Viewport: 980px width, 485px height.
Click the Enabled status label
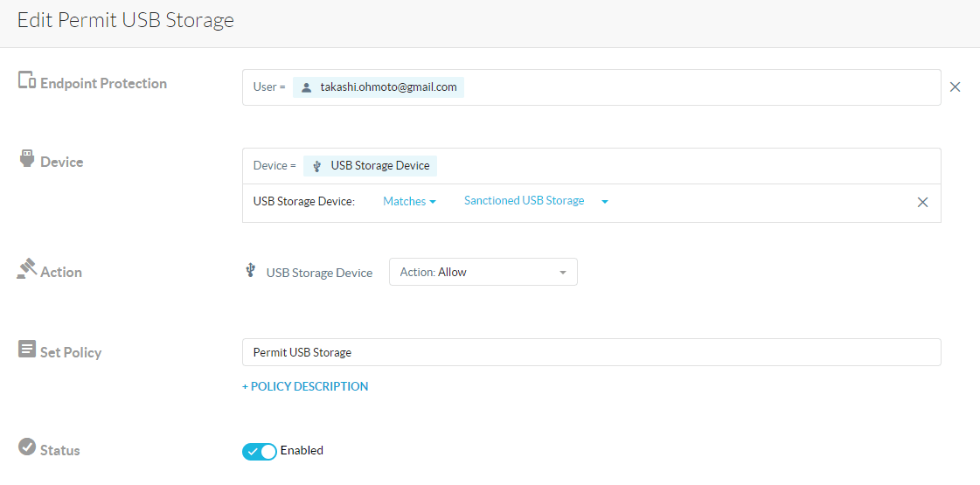click(302, 450)
